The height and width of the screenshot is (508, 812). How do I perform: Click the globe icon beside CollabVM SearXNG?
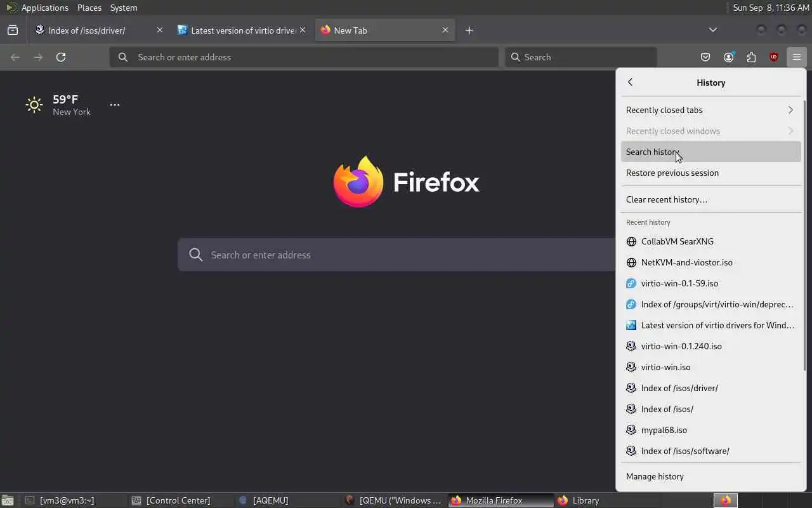point(631,241)
